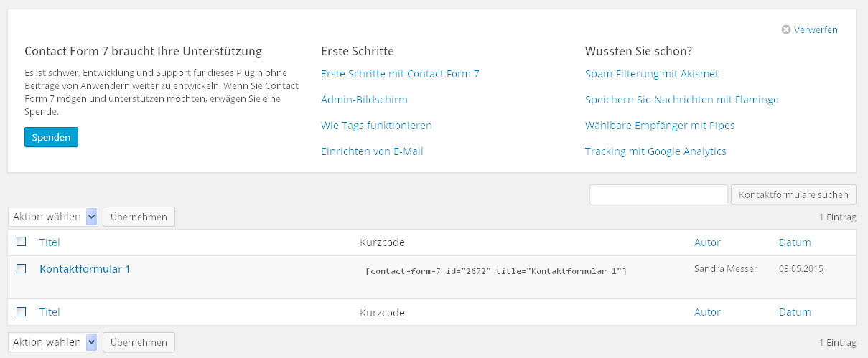Click the Spenden donate button
Image resolution: width=868 pixels, height=358 pixels.
(x=51, y=137)
